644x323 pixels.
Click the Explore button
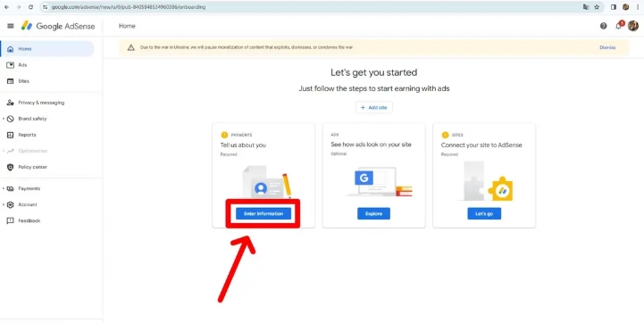(373, 213)
